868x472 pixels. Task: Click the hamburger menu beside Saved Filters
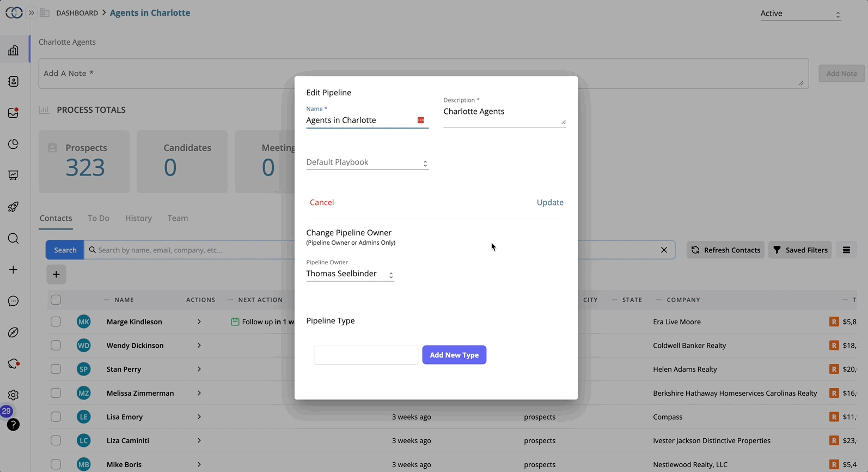click(x=846, y=250)
